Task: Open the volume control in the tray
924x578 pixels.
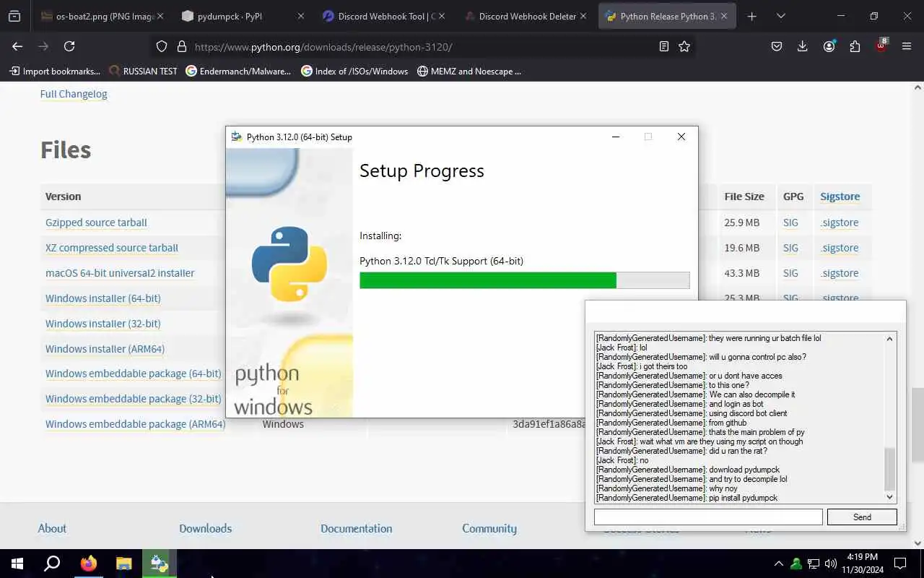Action: (x=831, y=564)
